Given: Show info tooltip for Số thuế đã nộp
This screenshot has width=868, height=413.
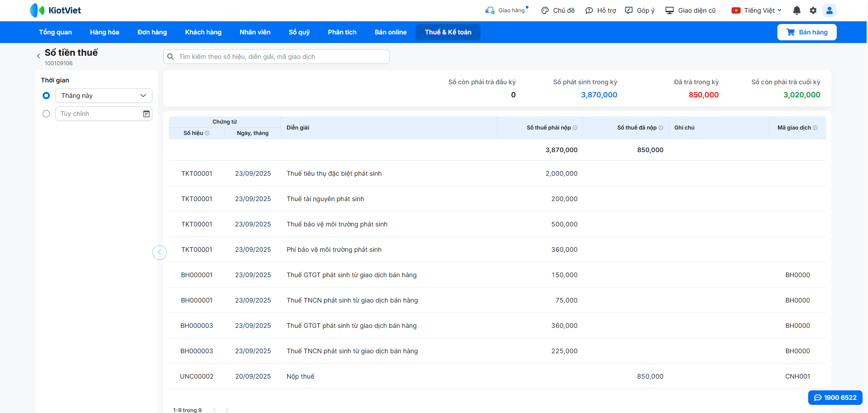Looking at the screenshot, I should click(661, 128).
